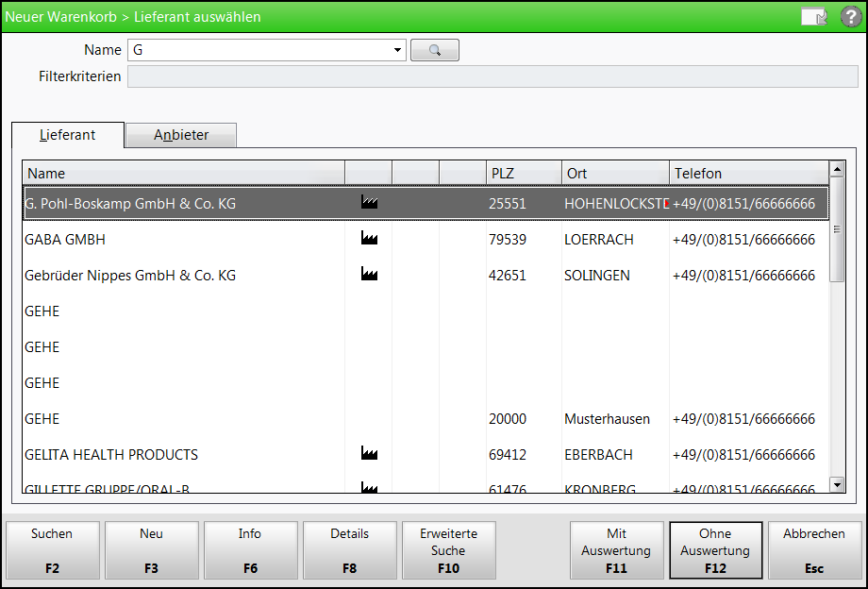Open Erweiterte Suche F10

point(448,550)
